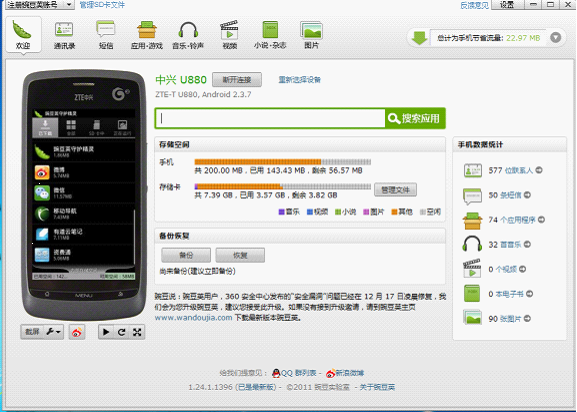Viewport: 577px width, 412px height.
Task: Open the 新浪微博 link in the footer
Action: click(x=350, y=373)
